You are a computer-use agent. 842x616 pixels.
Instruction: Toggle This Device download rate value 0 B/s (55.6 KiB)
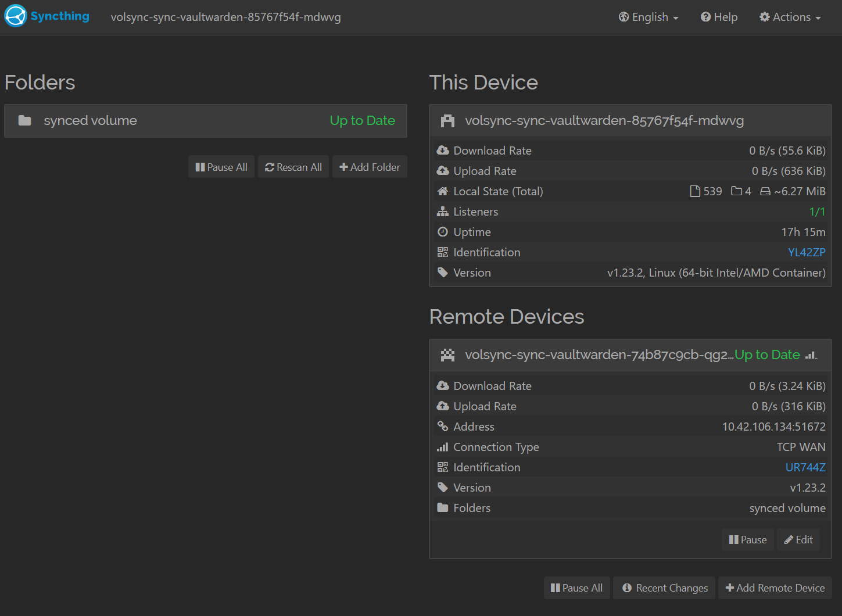coord(787,151)
